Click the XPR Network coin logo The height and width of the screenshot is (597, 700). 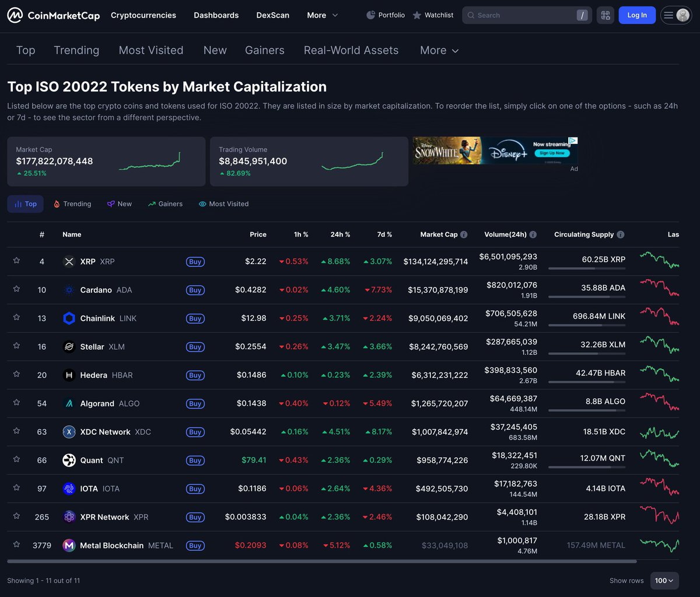pos(69,517)
